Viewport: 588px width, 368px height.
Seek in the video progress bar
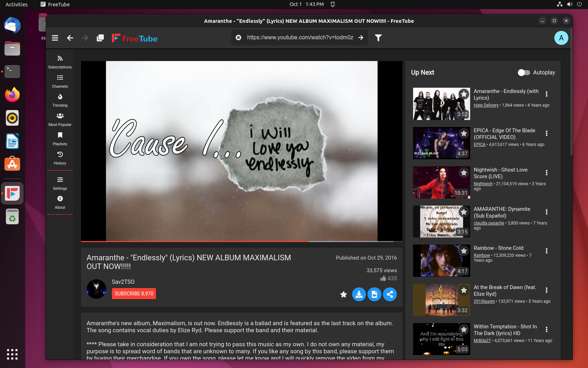point(242,241)
